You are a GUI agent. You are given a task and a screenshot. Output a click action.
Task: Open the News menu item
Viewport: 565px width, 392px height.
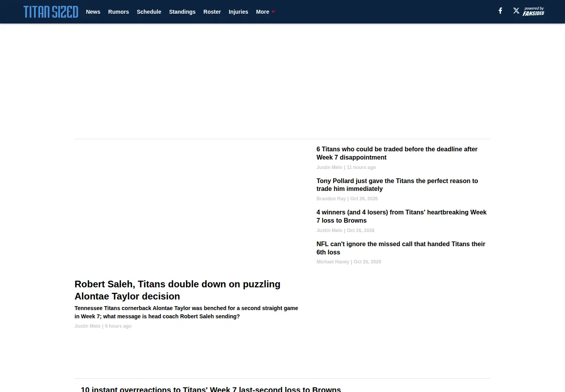(93, 12)
